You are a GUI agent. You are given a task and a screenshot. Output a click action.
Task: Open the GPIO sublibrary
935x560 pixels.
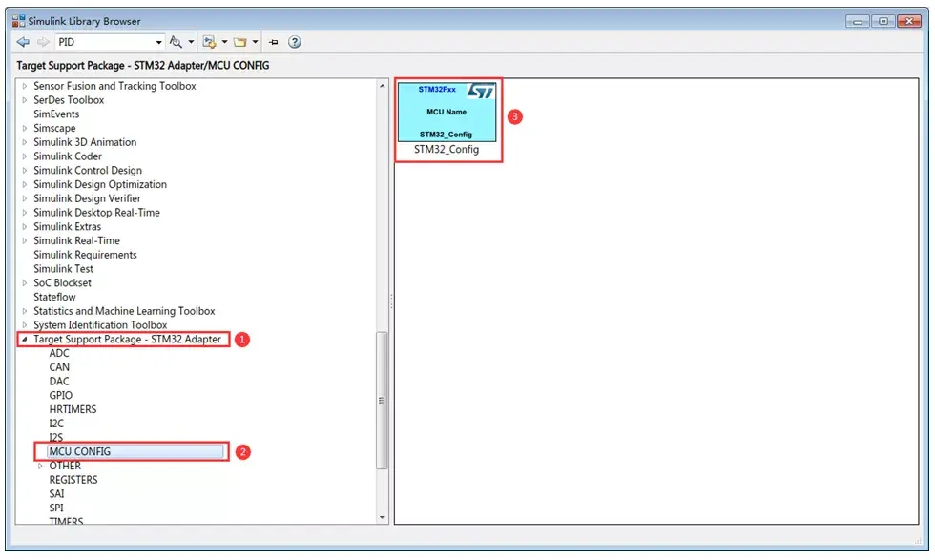click(61, 395)
